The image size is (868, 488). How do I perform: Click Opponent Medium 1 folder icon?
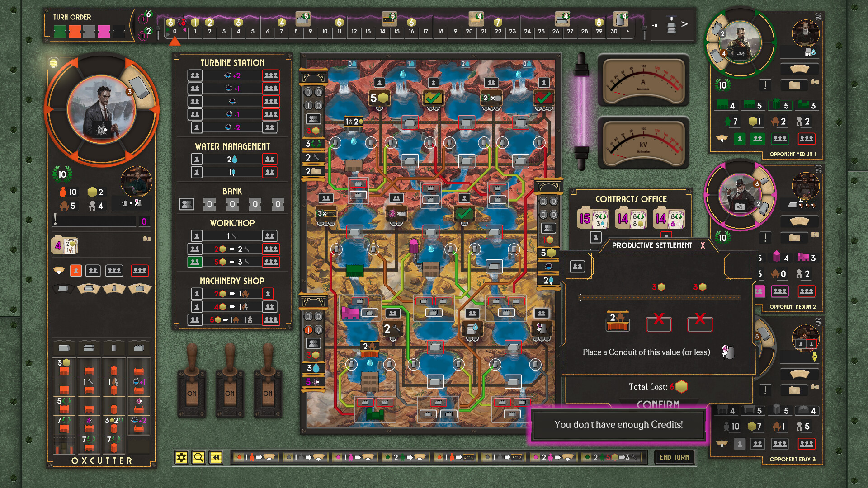coord(794,85)
